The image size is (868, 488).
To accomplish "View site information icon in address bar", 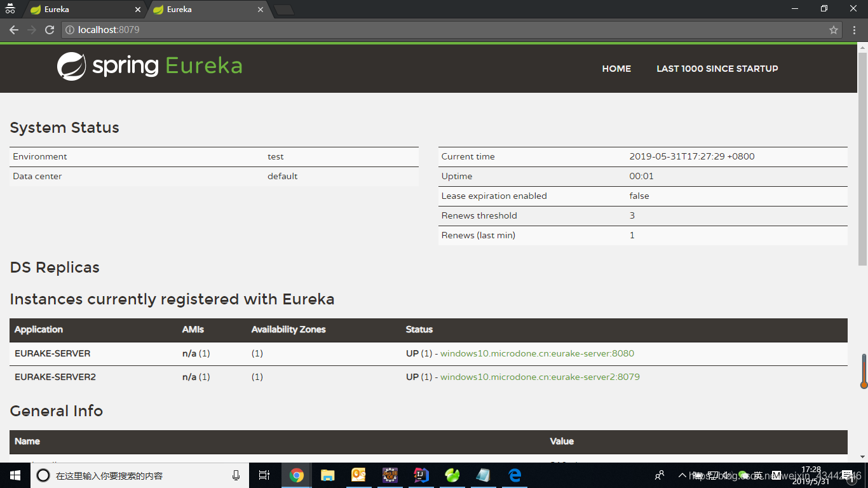I will (70, 30).
